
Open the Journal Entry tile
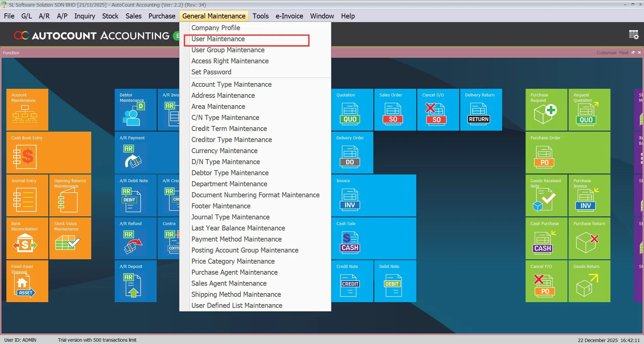pyautogui.click(x=27, y=195)
